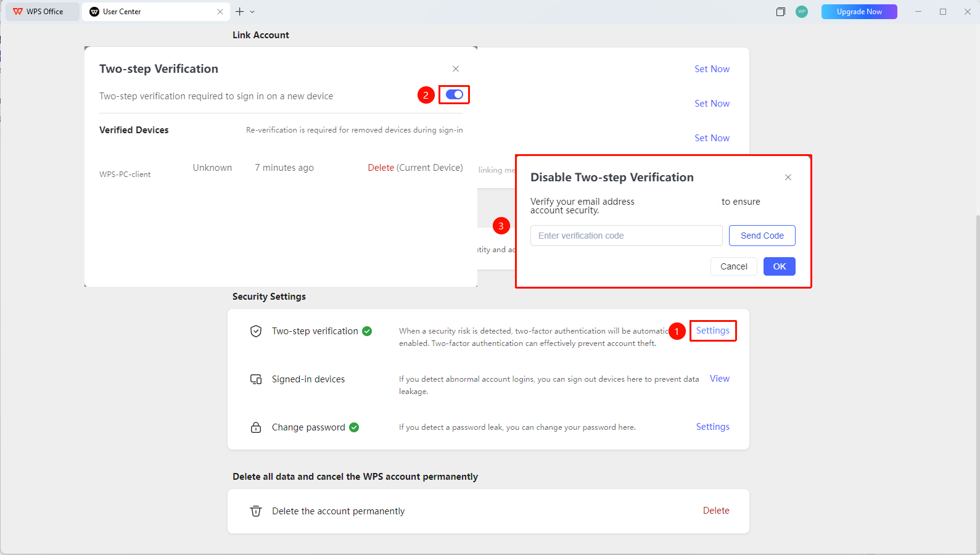Screen dimensions: 980x555
Task: Switch to the WPS Office tab
Action: point(42,12)
